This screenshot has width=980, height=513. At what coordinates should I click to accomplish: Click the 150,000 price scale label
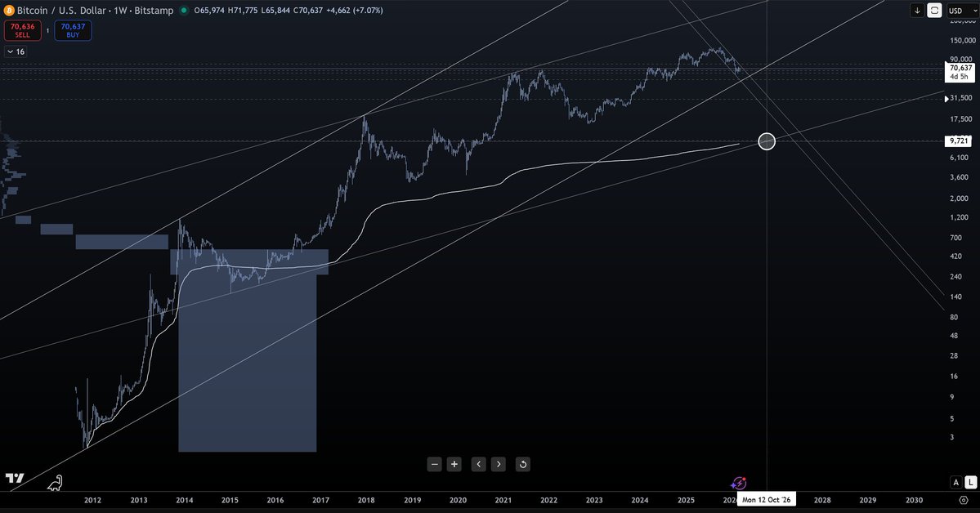(x=963, y=41)
